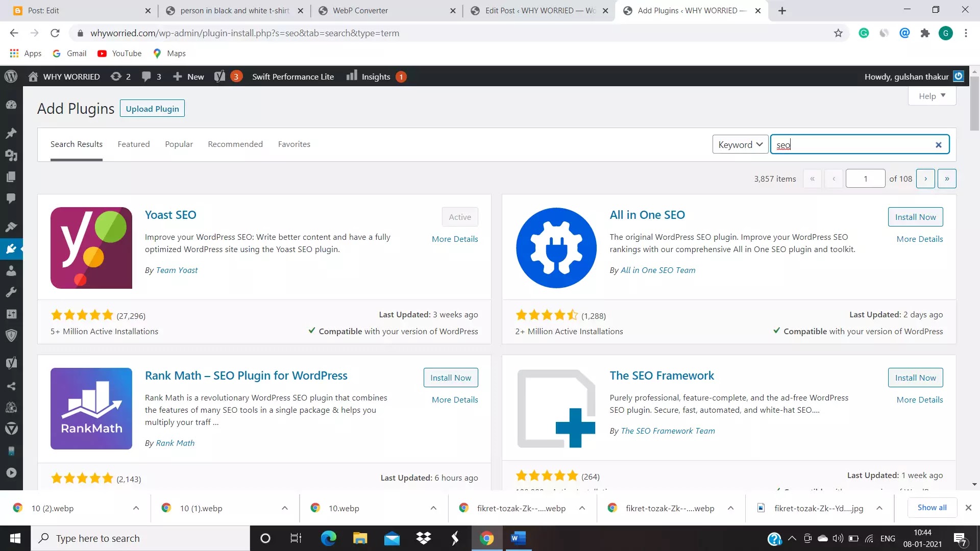The image size is (980, 551).
Task: Expand options for 10.webp download
Action: click(433, 508)
